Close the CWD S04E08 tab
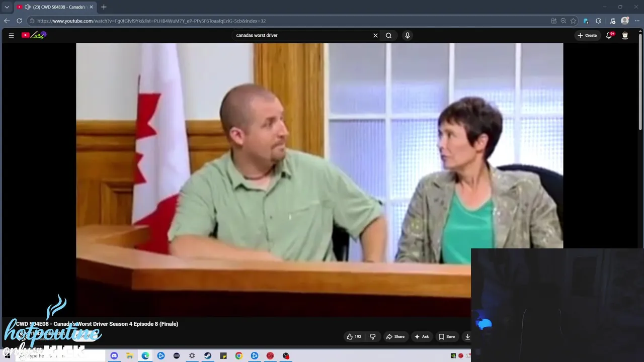 point(91,7)
